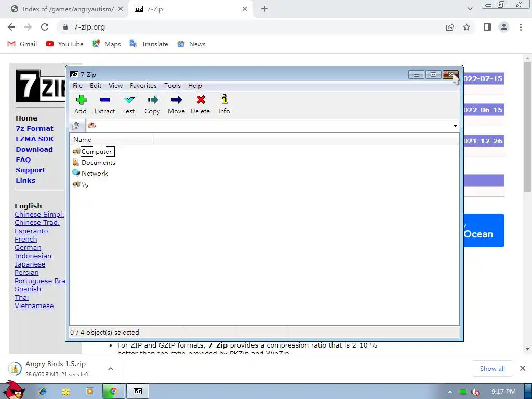Go up one folder level in 7-Zip
Screen dimensions: 532x399
[x=76, y=126]
